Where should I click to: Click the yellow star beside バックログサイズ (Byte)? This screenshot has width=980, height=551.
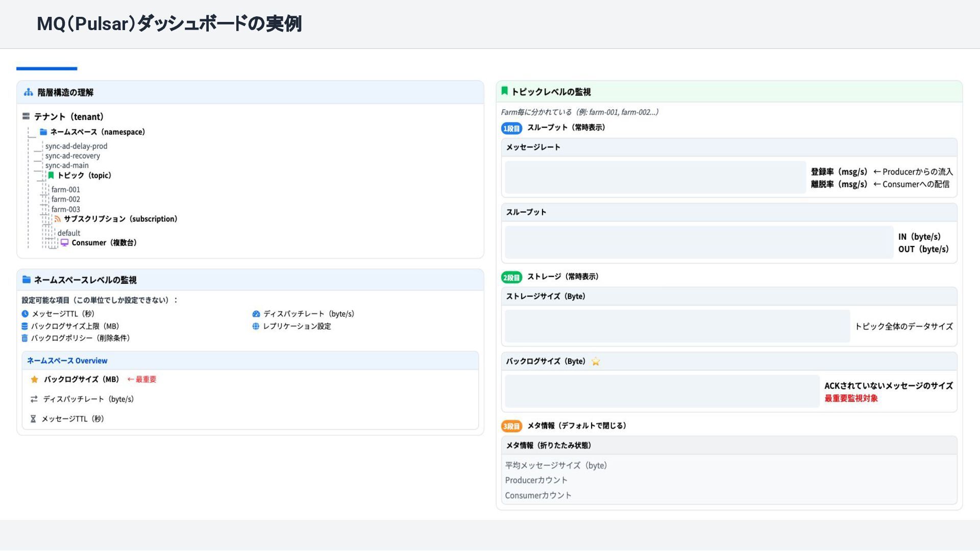[x=596, y=362]
